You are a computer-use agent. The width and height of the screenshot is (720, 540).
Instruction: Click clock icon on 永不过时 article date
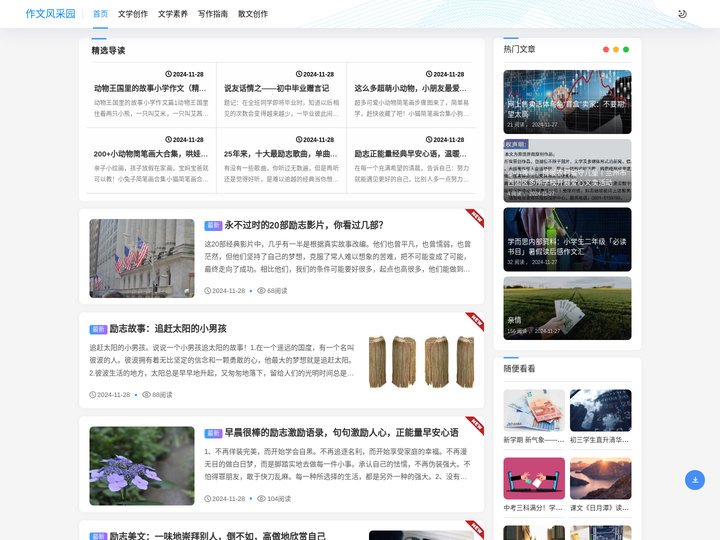point(208,291)
